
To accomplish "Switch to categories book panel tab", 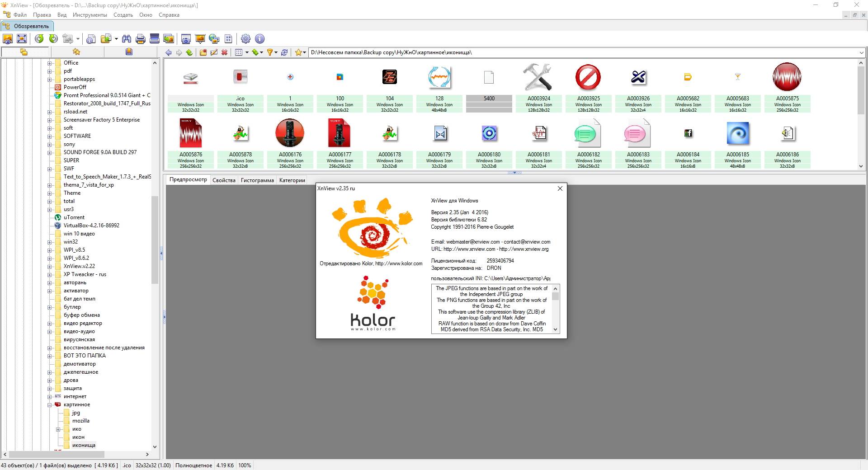I will [x=129, y=52].
